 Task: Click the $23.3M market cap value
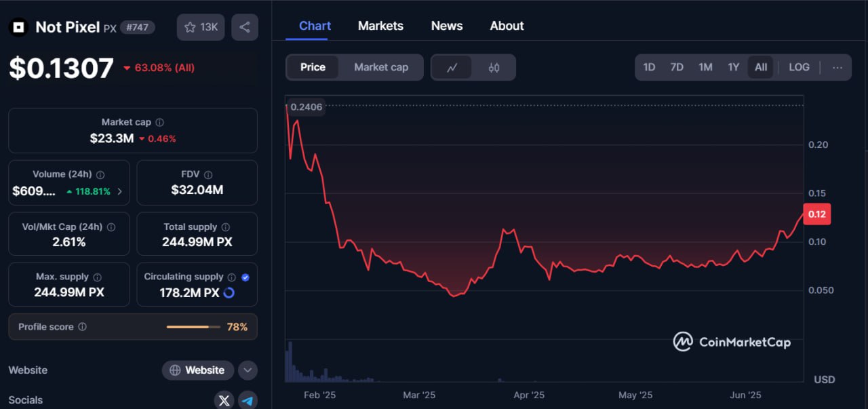tap(111, 138)
